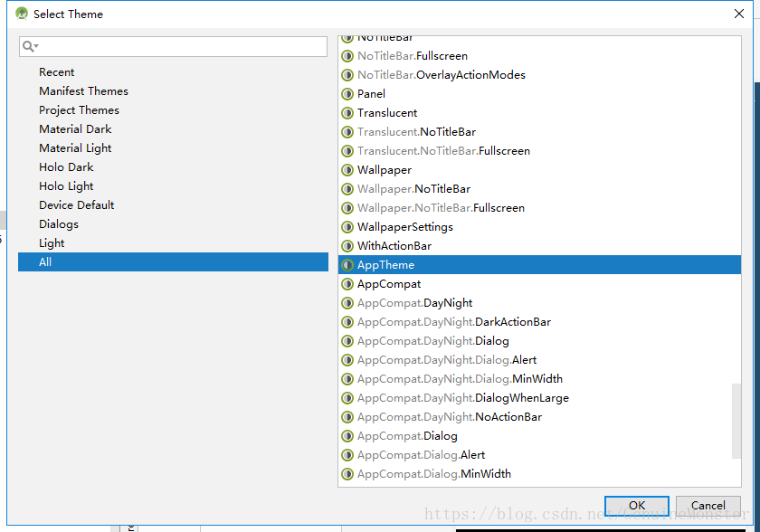Close the Select Theme dialog
Viewport: 760px width, 532px height.
pyautogui.click(x=738, y=14)
